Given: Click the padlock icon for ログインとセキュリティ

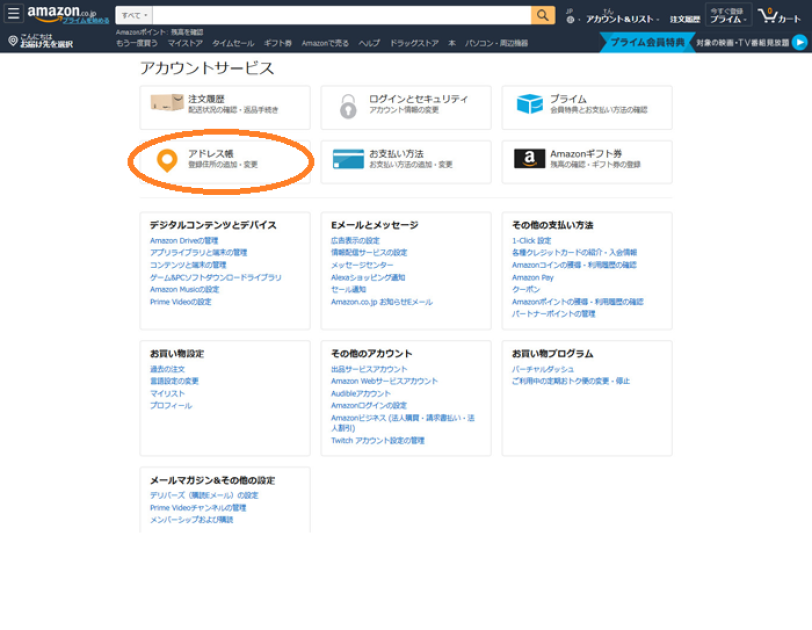Looking at the screenshot, I should click(x=347, y=105).
